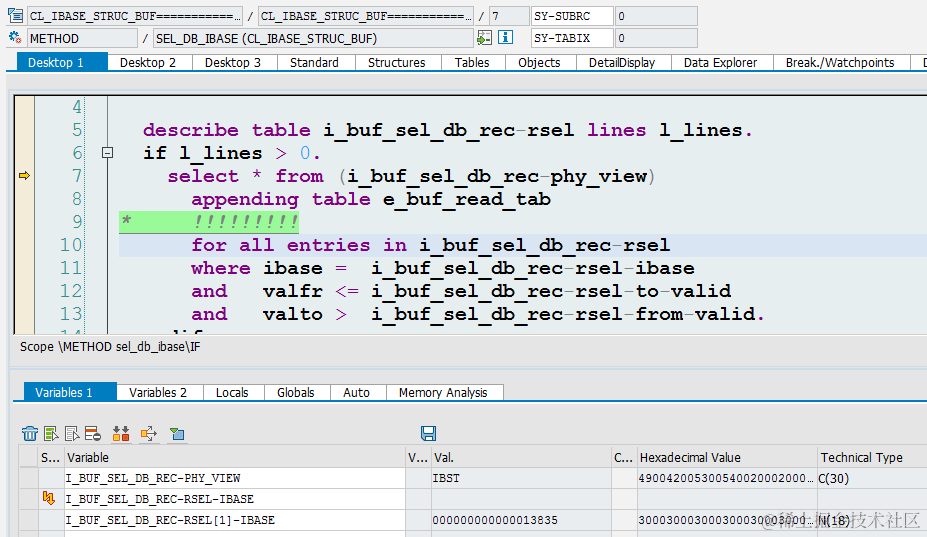Viewport: 927px width, 537px height.
Task: Click the METHOD event type field
Action: point(83,38)
